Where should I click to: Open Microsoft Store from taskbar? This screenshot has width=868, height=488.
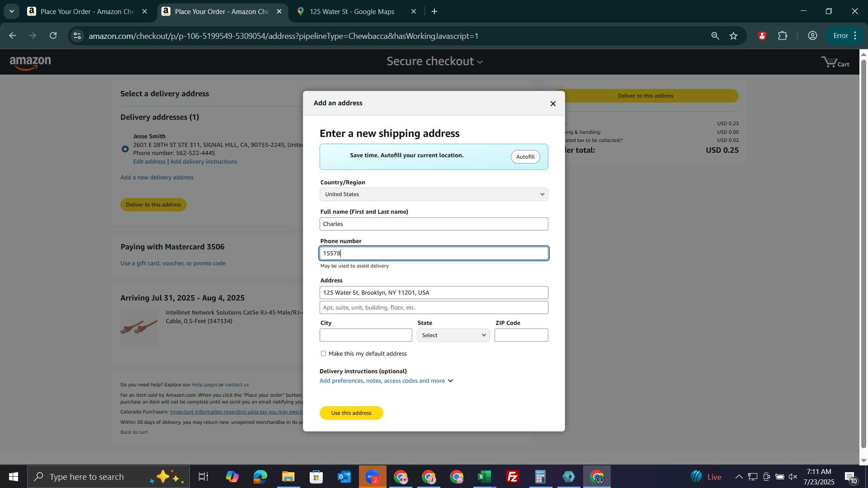coord(316,477)
